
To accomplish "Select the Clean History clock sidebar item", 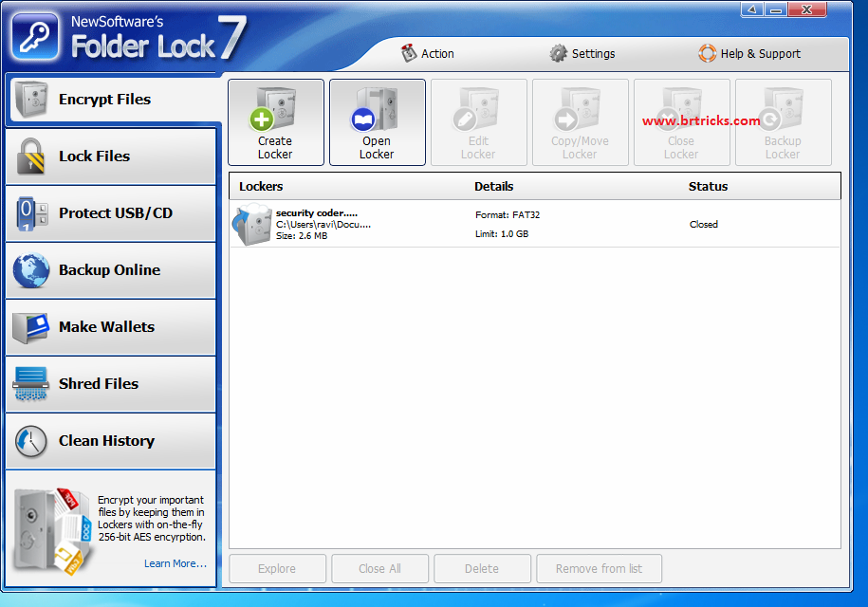I will (111, 441).
